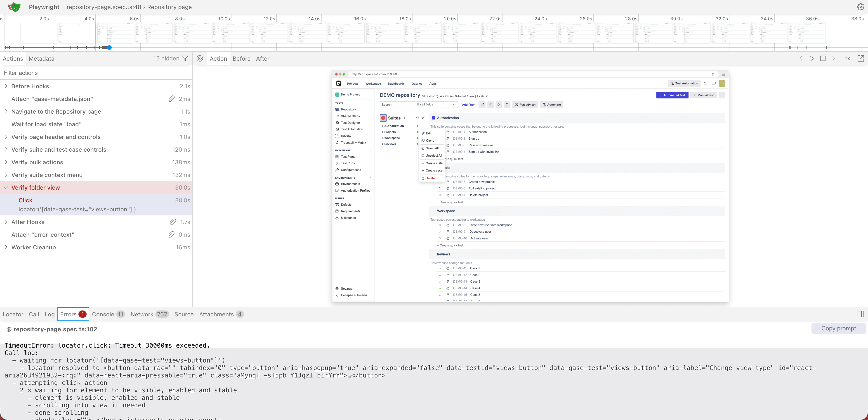Add new suite with plus icon
Image resolution: width=868 pixels, height=420 pixels.
(404, 118)
